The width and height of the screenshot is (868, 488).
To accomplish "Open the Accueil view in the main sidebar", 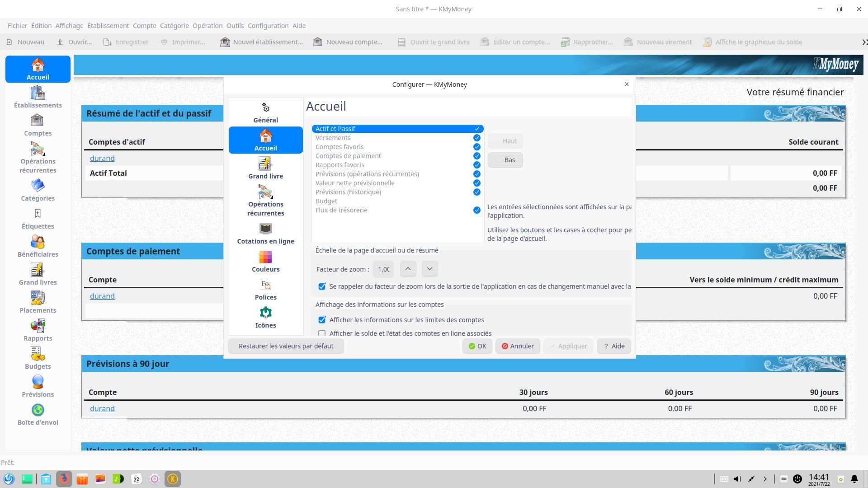I will [x=38, y=69].
